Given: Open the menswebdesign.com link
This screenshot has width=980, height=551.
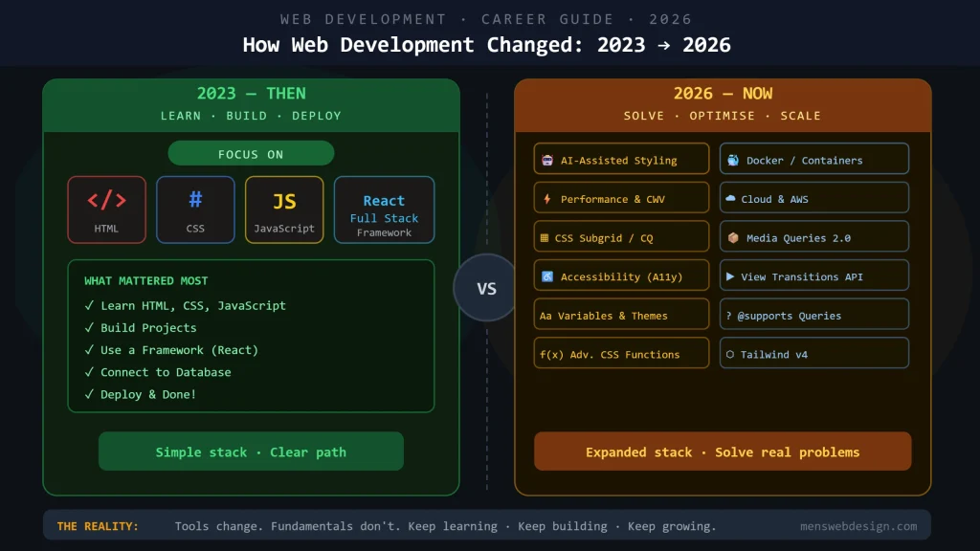Looking at the screenshot, I should (x=858, y=526).
